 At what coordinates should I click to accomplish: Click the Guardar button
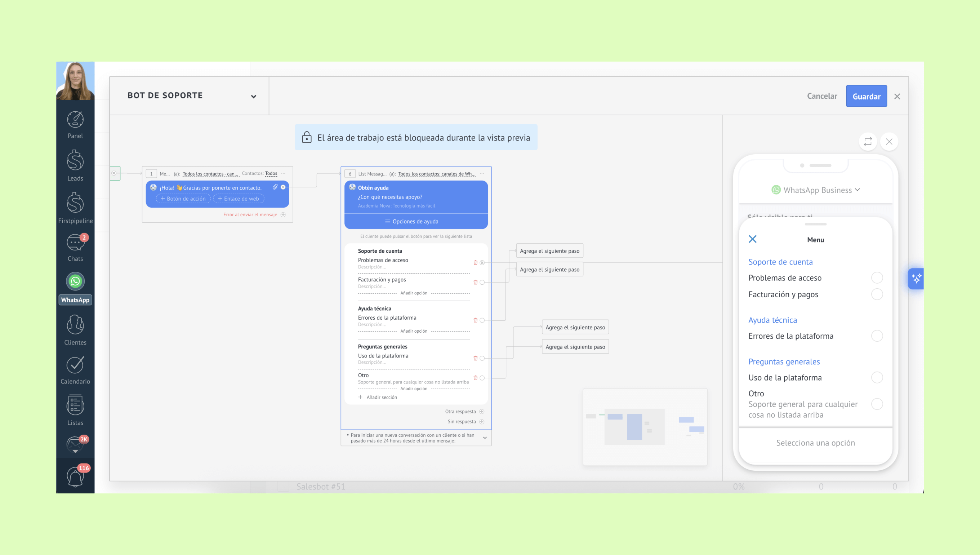866,97
